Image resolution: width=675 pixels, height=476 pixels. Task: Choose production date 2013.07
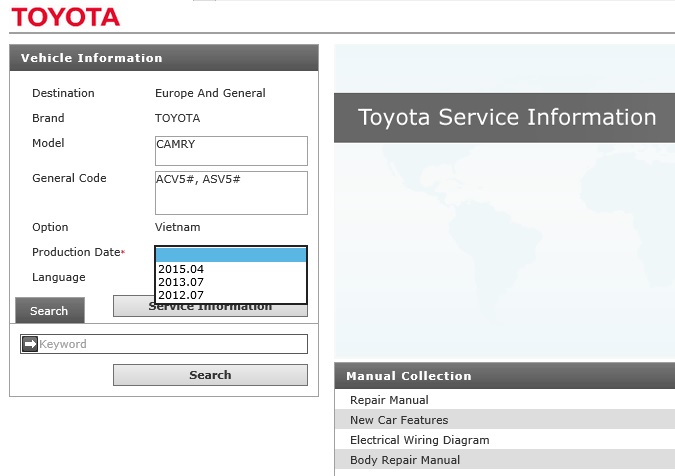click(x=231, y=282)
